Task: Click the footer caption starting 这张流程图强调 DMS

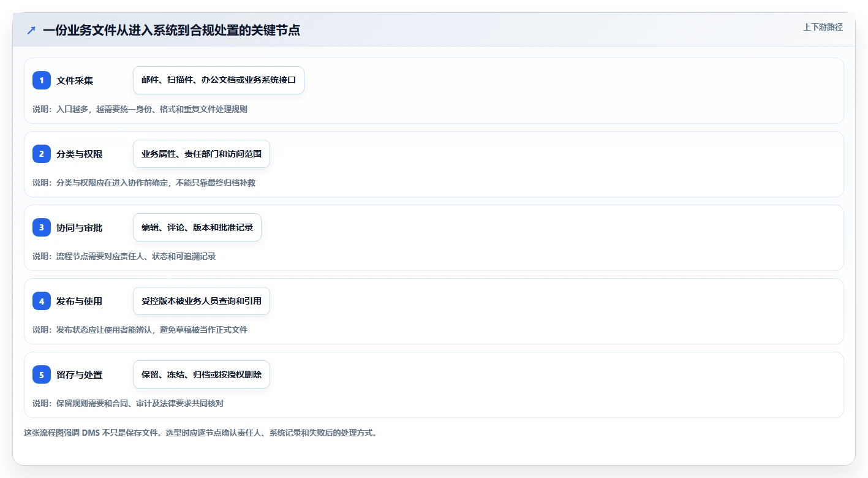Action: 200,433
